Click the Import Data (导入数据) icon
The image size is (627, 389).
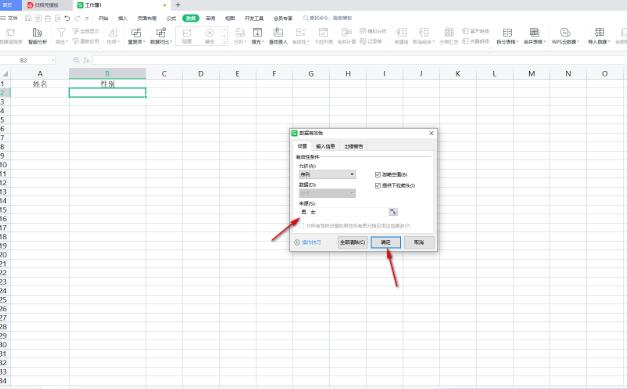pos(599,32)
